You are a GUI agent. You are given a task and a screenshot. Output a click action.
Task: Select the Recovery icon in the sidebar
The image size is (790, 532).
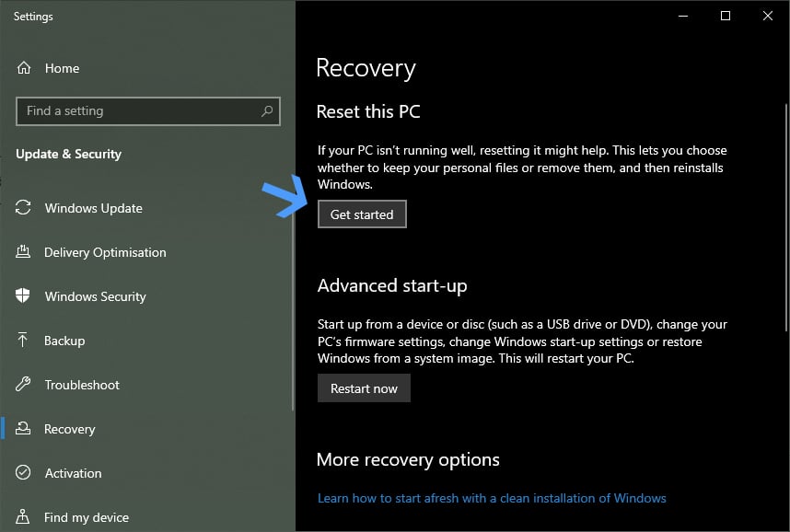(x=22, y=429)
